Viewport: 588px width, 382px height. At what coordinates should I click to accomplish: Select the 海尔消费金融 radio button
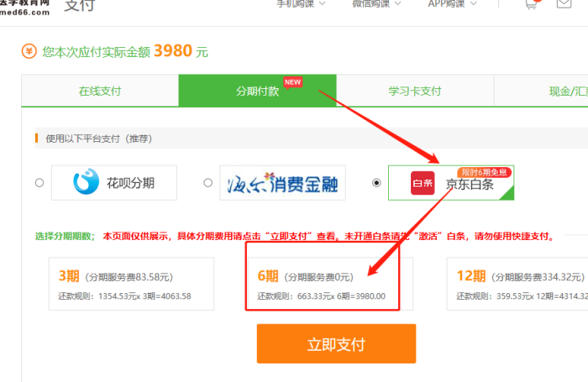click(207, 182)
